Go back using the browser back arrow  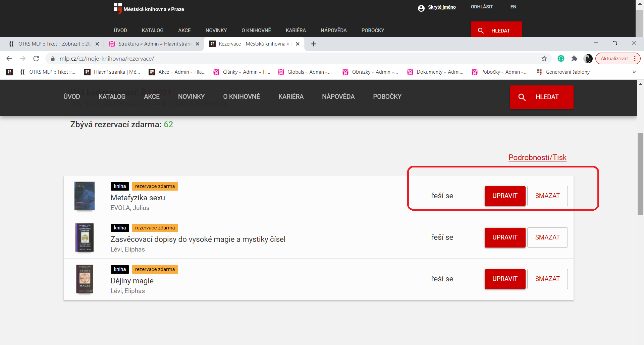[x=9, y=59]
